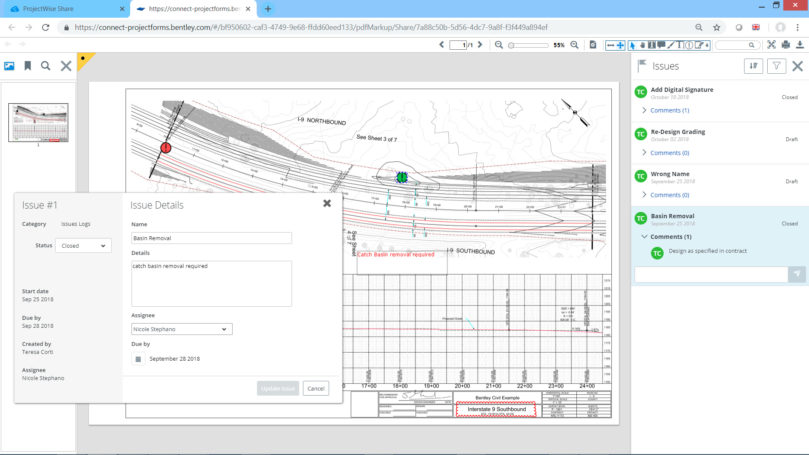The height and width of the screenshot is (455, 809).
Task: Click the print icon in toolbar
Action: 786,45
